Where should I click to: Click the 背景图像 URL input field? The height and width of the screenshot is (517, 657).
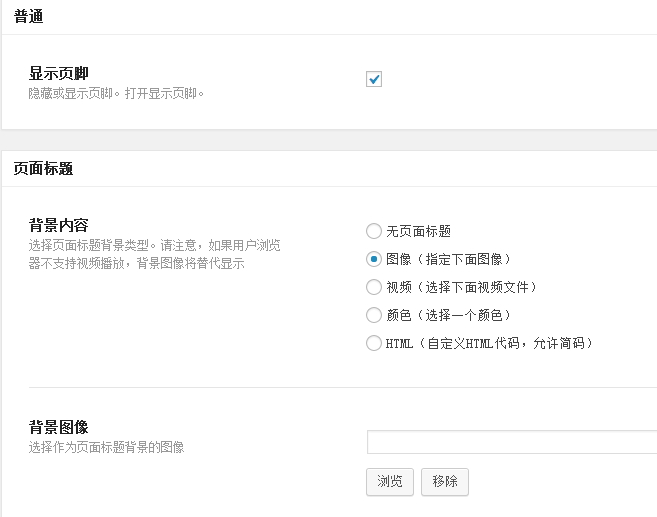pyautogui.click(x=512, y=442)
